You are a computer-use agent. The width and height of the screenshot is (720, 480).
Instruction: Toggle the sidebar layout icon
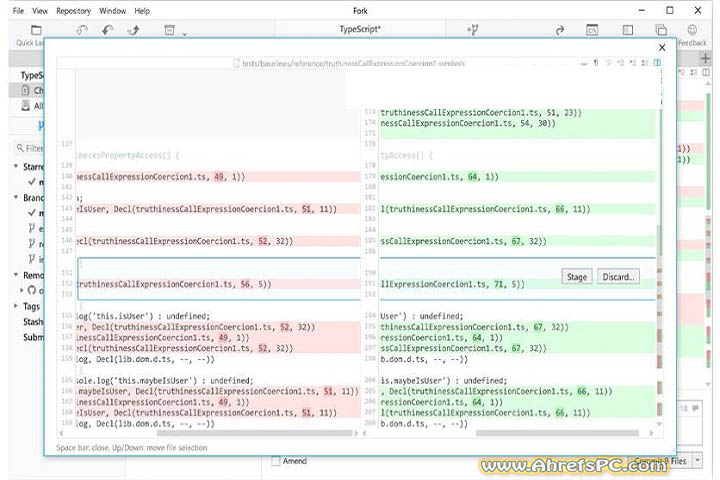pos(628,30)
